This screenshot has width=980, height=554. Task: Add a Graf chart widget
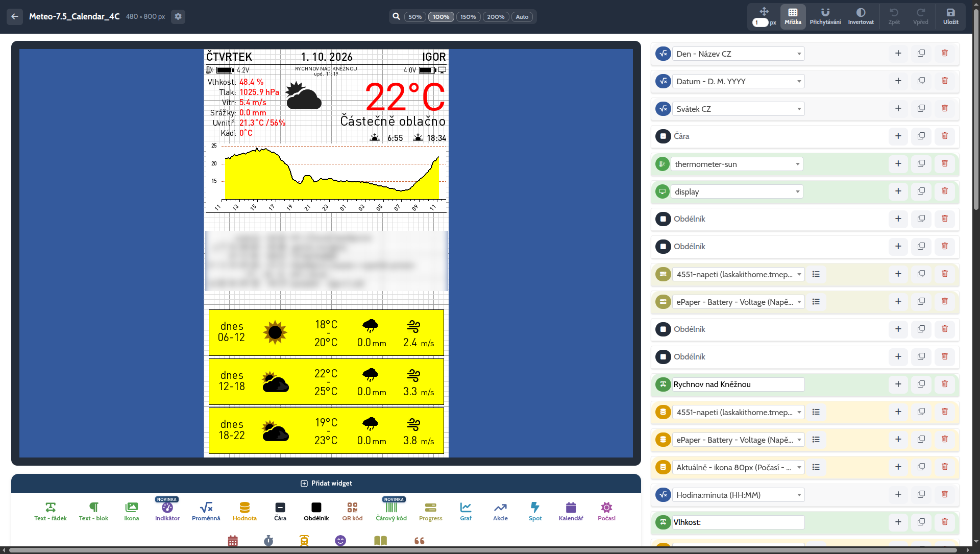tap(465, 511)
